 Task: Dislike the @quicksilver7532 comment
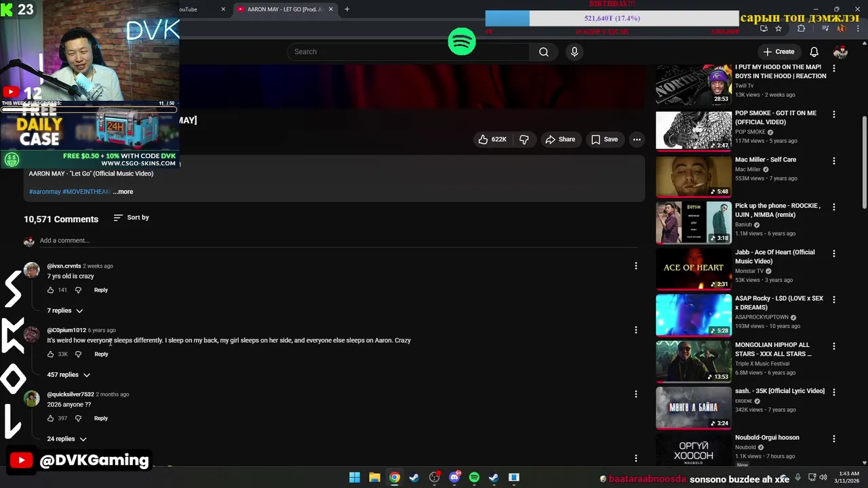coord(78,419)
